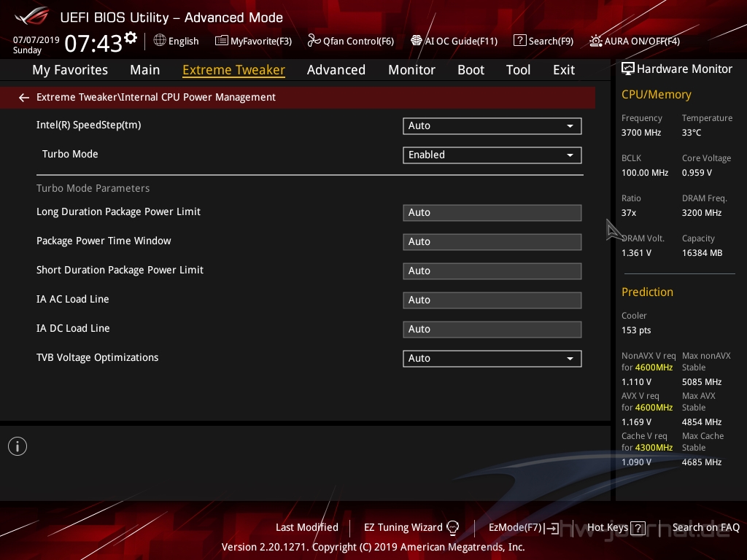Viewport: 747px width, 560px height.
Task: Click the IA DC Load Line label
Action: tap(73, 328)
